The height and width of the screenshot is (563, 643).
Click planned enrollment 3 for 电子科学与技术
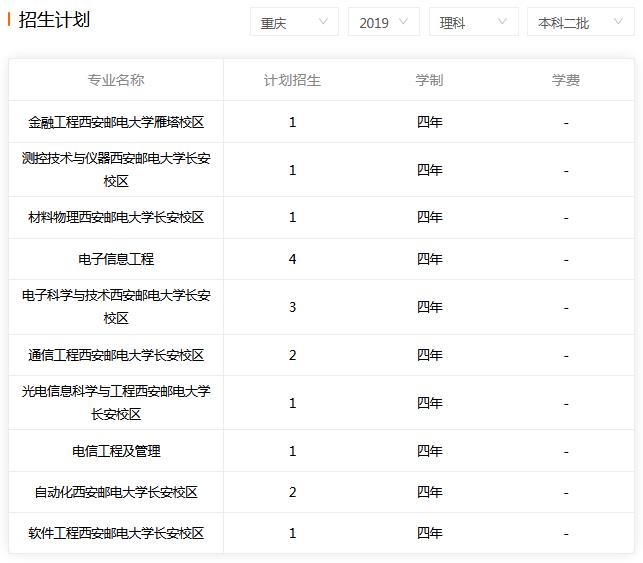pyautogui.click(x=292, y=307)
